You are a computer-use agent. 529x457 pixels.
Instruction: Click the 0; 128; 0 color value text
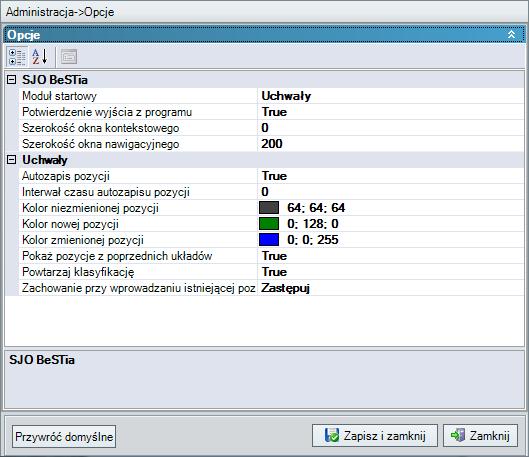(312, 224)
